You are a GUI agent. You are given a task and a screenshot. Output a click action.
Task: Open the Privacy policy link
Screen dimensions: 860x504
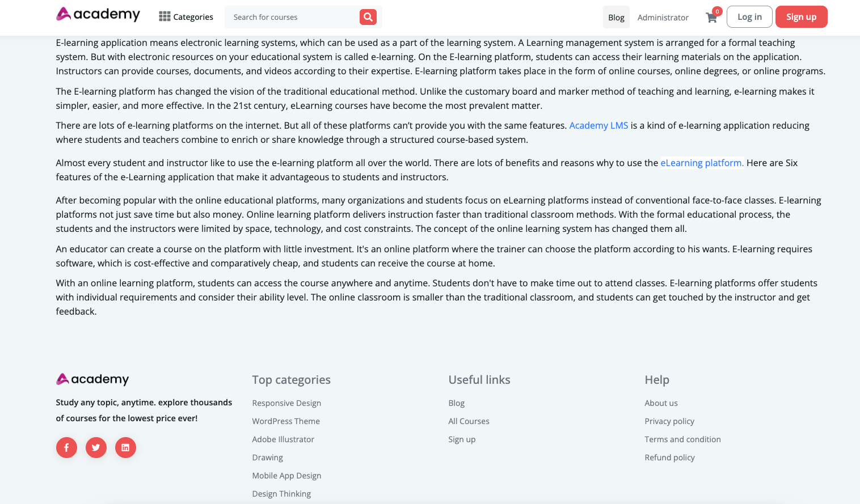669,421
